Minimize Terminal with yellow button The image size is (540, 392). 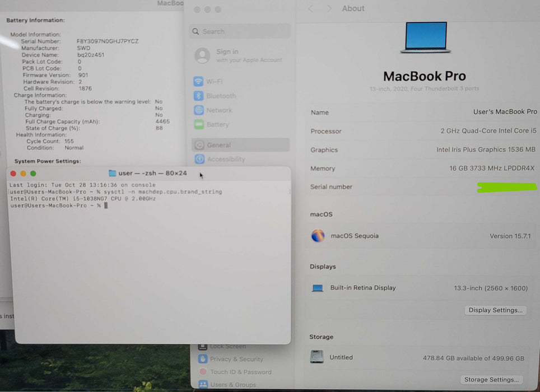coord(23,174)
